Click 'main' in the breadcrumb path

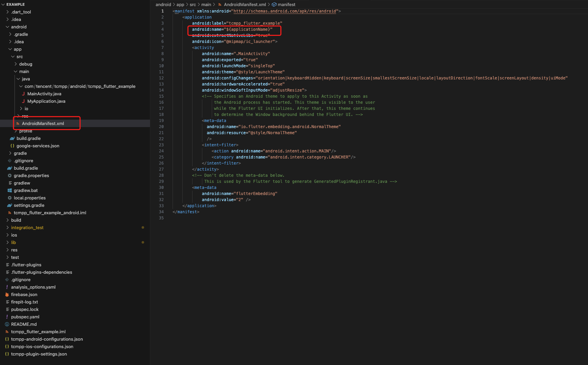(206, 4)
